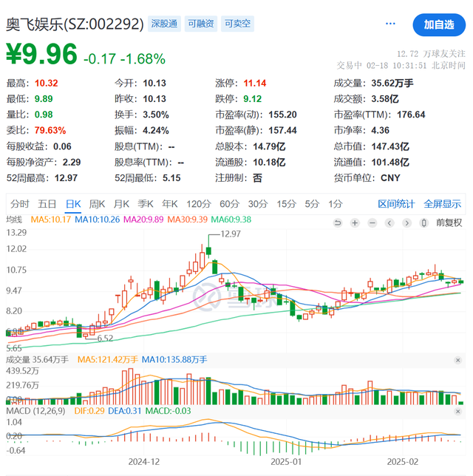Select the 年K yearly candlestick tab
Viewport: 473px width, 476px height.
(x=170, y=204)
